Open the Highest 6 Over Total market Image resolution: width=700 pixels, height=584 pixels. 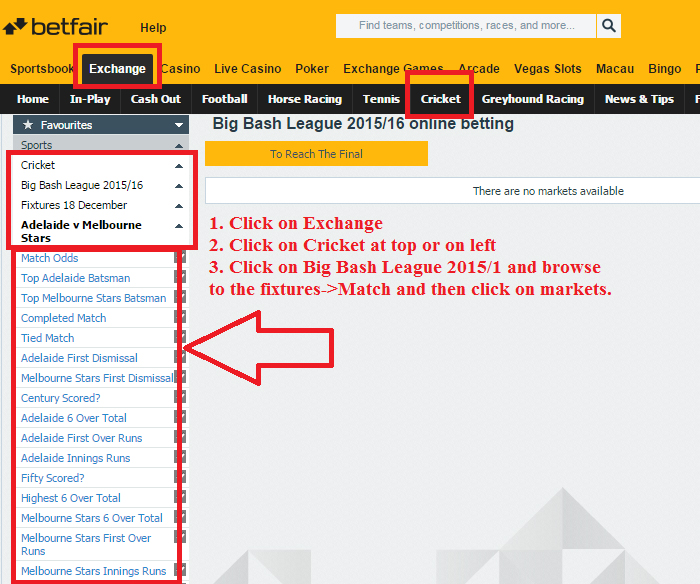(x=71, y=498)
